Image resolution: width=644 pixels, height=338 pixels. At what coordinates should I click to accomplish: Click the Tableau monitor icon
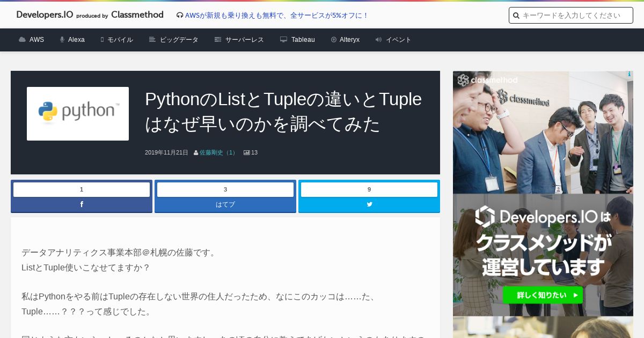point(283,40)
